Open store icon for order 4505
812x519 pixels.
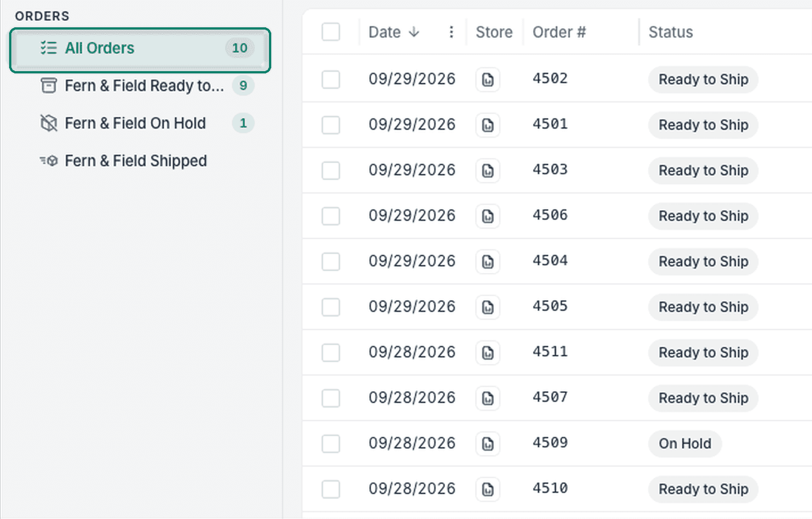click(488, 307)
